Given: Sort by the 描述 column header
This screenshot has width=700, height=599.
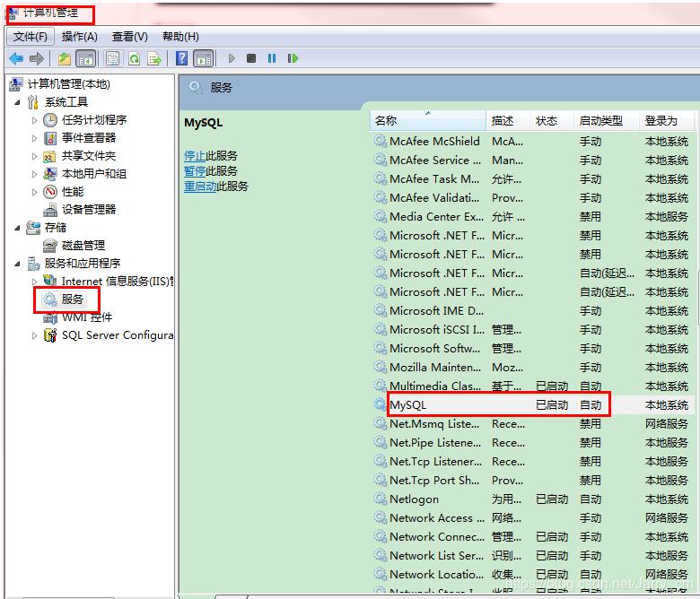Looking at the screenshot, I should 508,120.
